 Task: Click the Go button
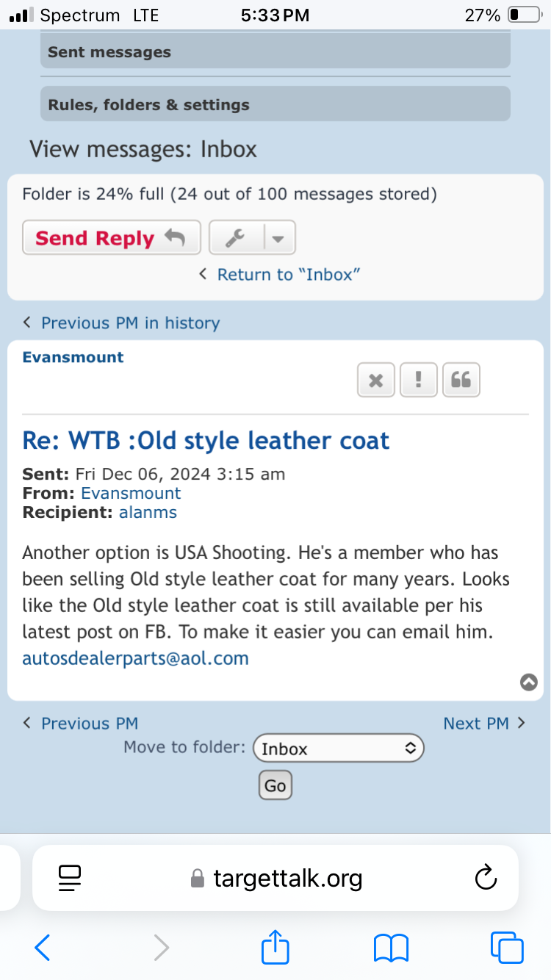tap(275, 785)
